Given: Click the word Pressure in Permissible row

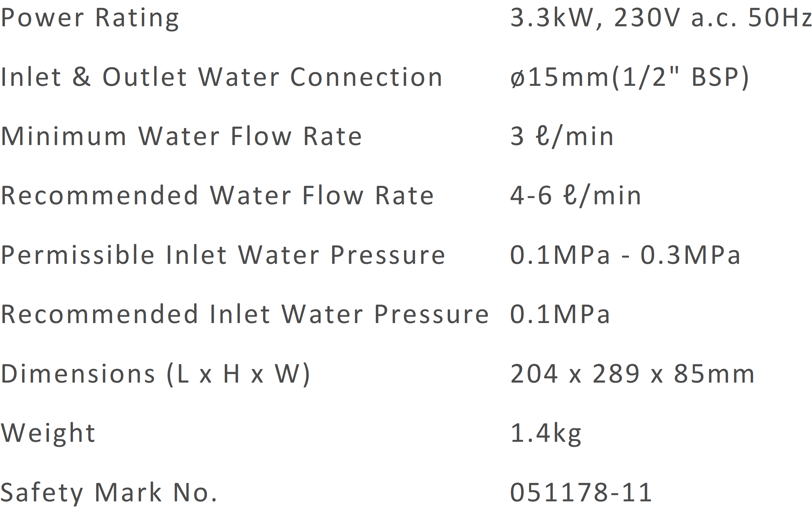Looking at the screenshot, I should point(388,255).
